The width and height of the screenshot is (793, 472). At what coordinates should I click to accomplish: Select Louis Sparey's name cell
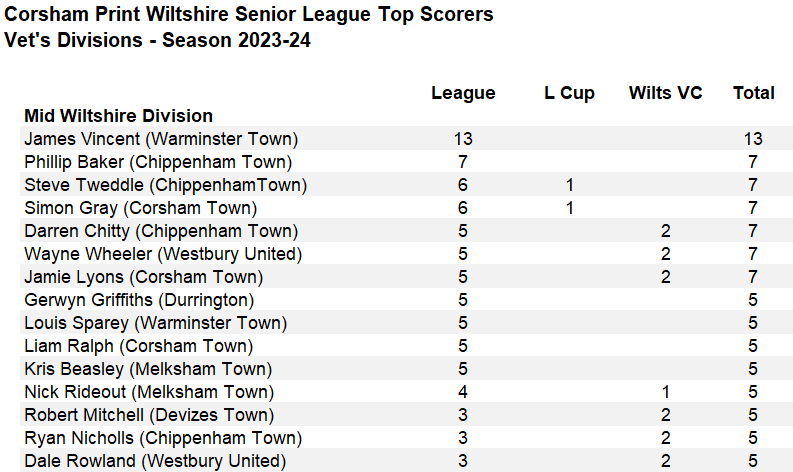point(155,323)
